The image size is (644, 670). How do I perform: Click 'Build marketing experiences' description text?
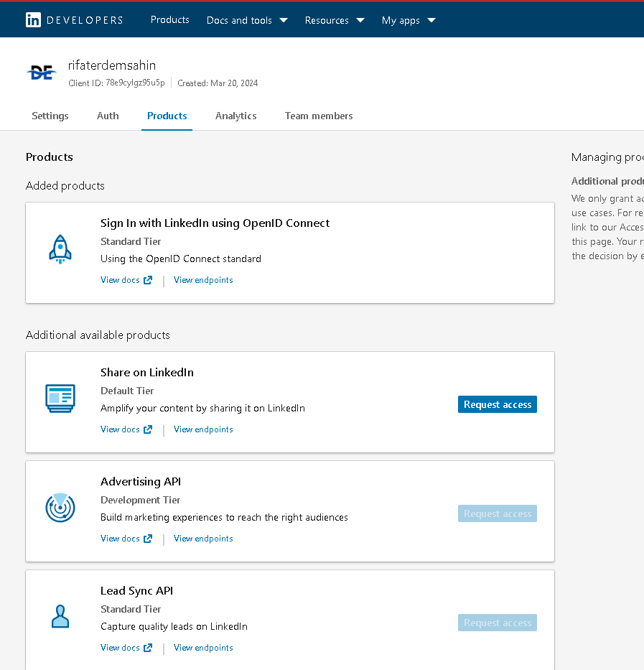tap(224, 518)
